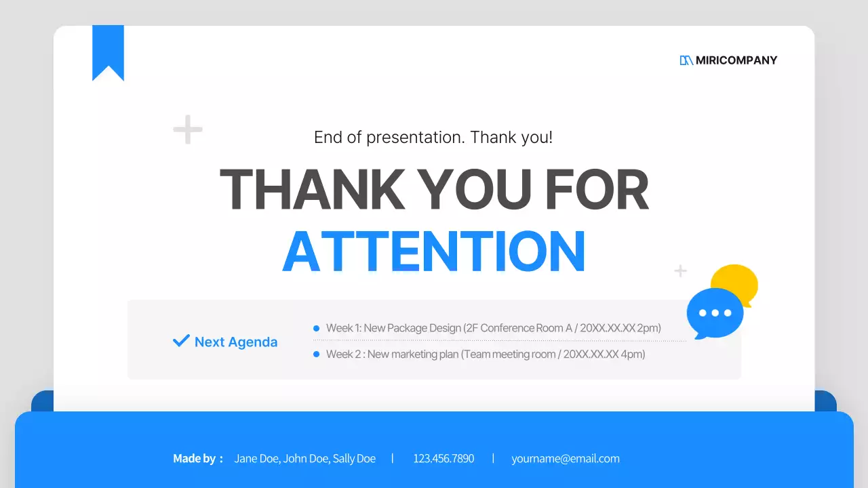Click the MIRICOMPANY logo symbol

pyautogui.click(x=686, y=60)
